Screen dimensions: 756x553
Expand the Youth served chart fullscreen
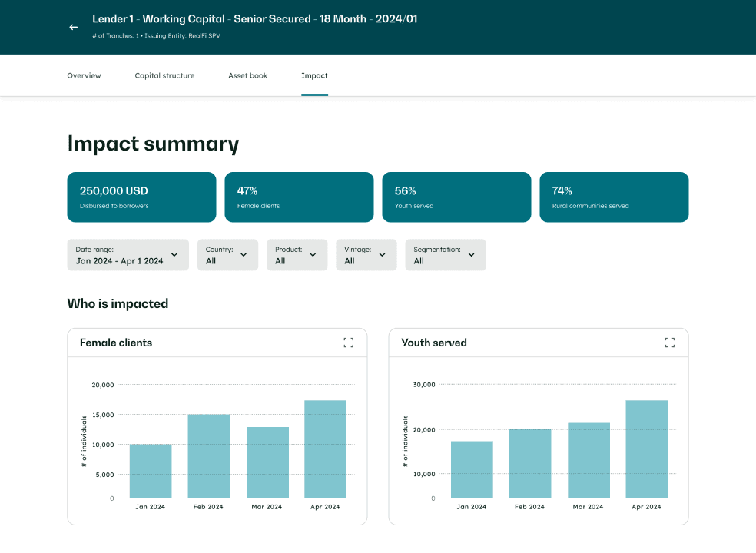pyautogui.click(x=669, y=343)
